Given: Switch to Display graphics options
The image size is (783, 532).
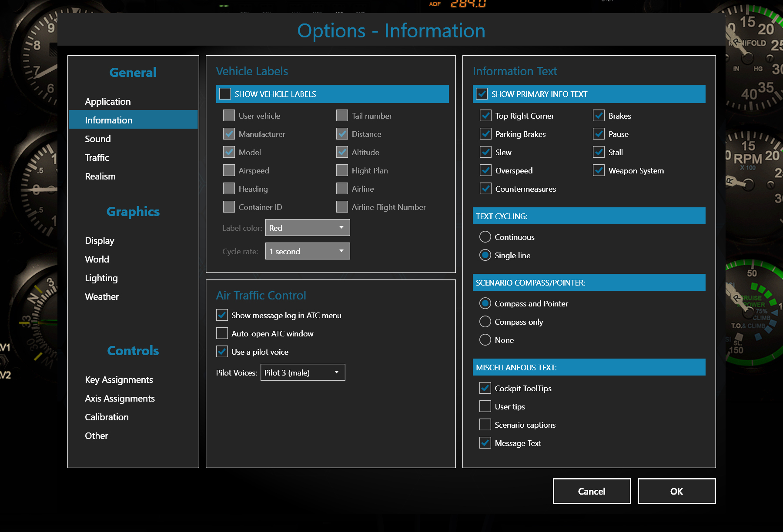Looking at the screenshot, I should (100, 241).
